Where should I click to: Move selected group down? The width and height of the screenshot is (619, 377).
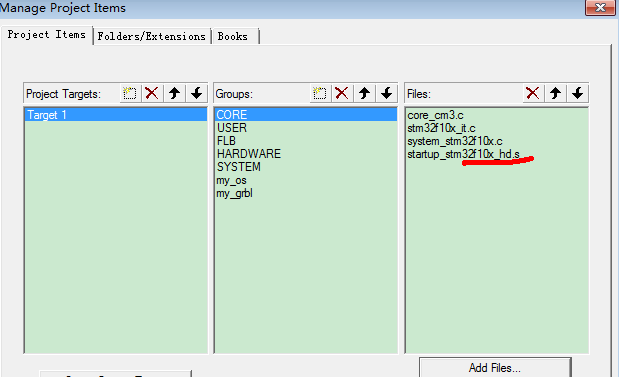(386, 94)
